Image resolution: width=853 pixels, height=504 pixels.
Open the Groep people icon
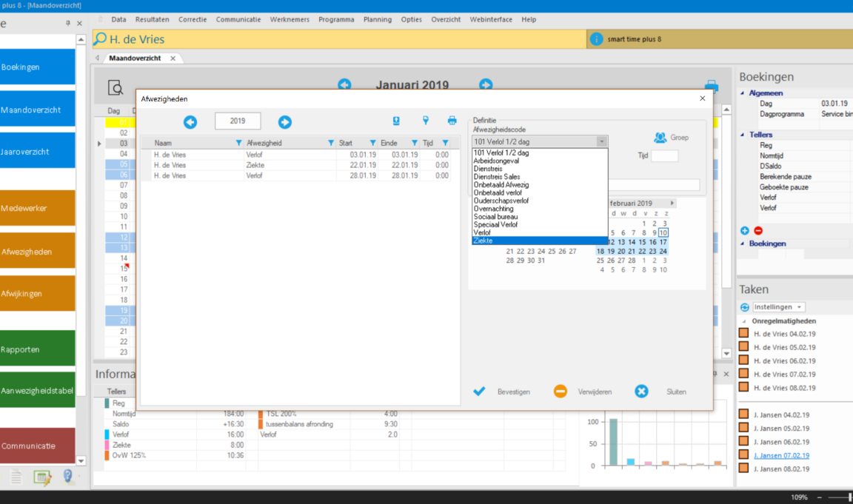point(660,138)
